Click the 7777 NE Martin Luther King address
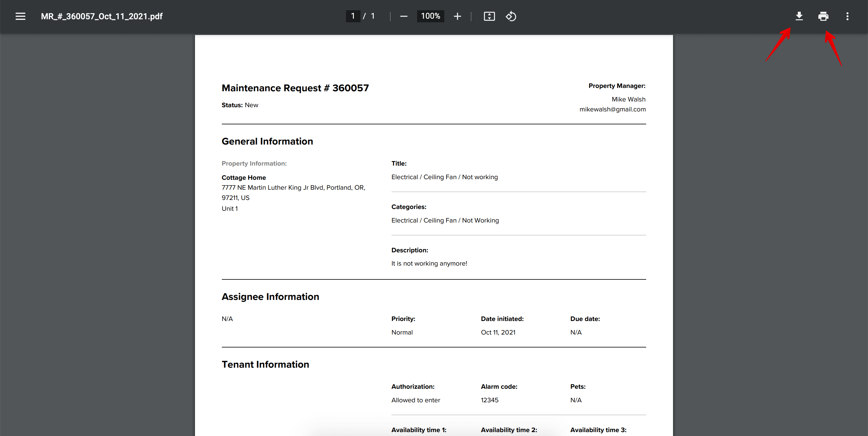 (293, 193)
